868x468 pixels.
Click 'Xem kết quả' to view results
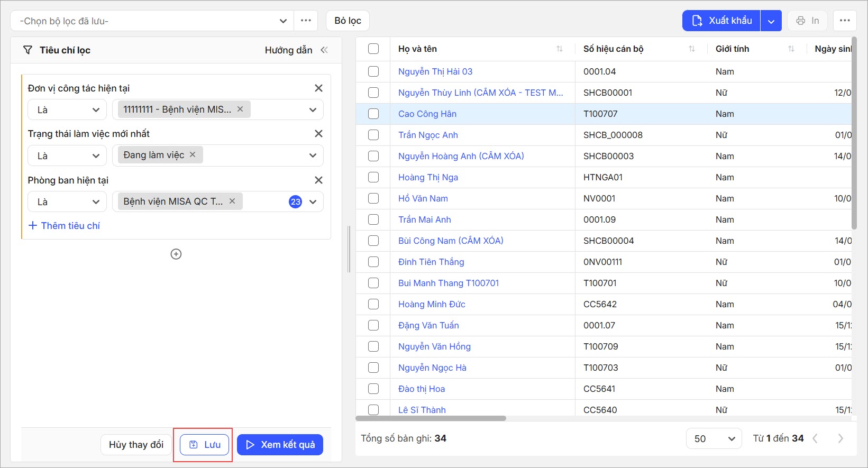click(x=280, y=445)
